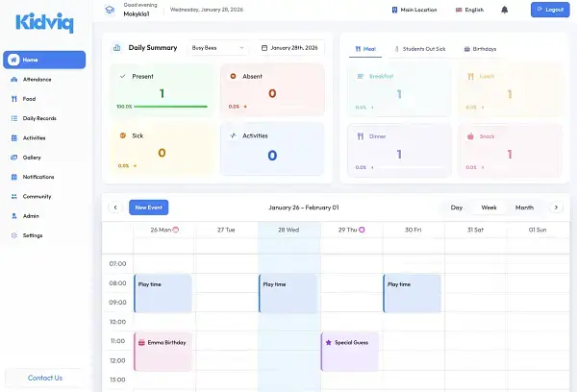Switch calendar to Week view
Image resolution: width=577 pixels, height=392 pixels.
coord(489,207)
